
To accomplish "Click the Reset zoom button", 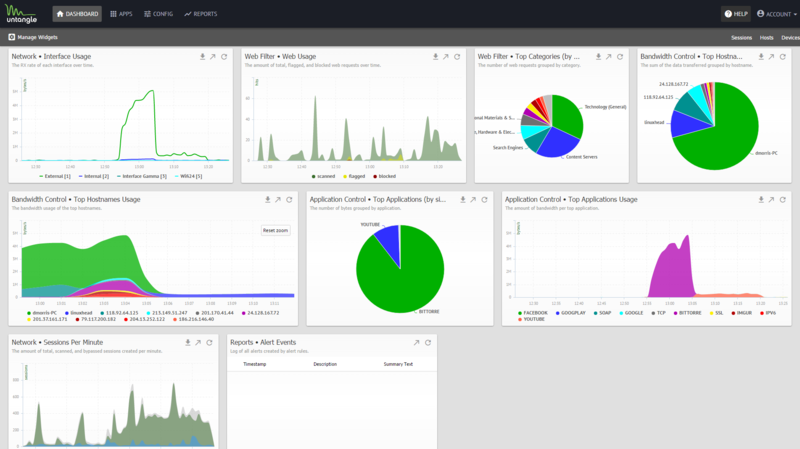I will click(275, 230).
